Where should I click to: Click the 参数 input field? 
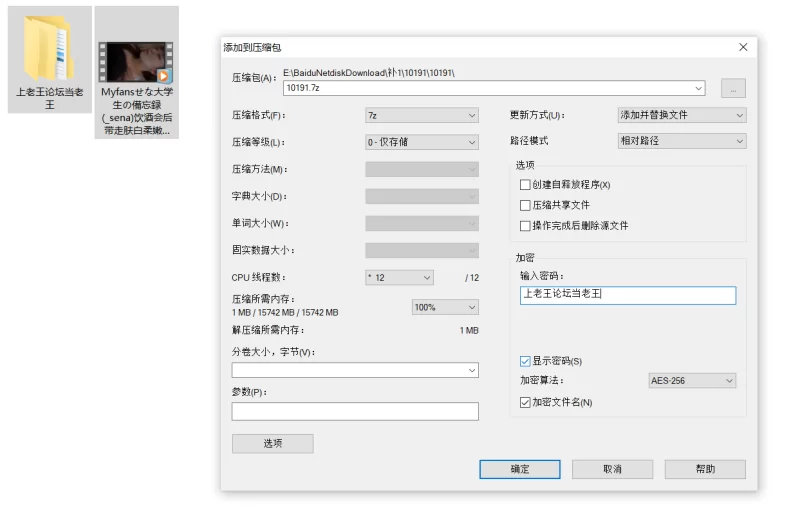(x=355, y=411)
